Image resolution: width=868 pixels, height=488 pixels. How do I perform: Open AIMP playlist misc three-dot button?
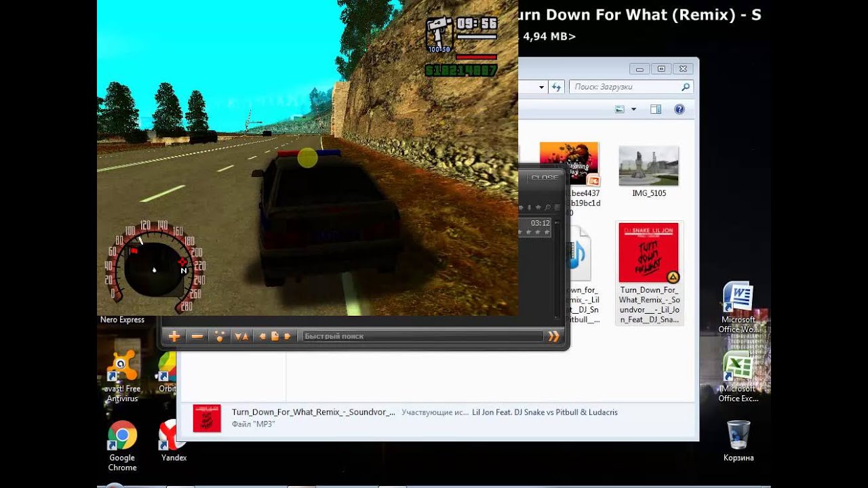tap(219, 336)
